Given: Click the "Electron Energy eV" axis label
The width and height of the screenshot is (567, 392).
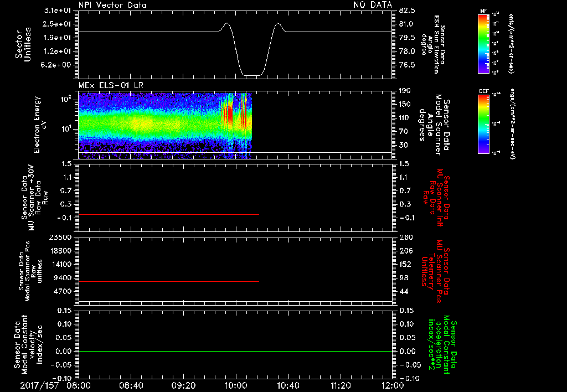Looking at the screenshot, I should (40, 125).
